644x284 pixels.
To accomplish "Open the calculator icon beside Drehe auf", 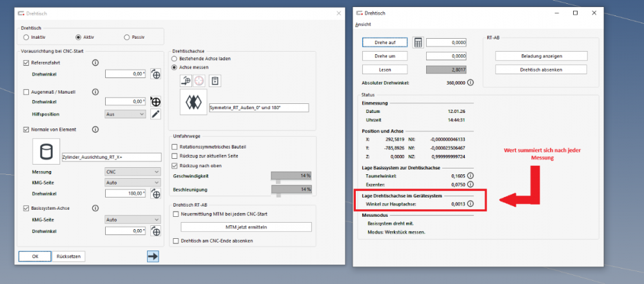I will (418, 43).
